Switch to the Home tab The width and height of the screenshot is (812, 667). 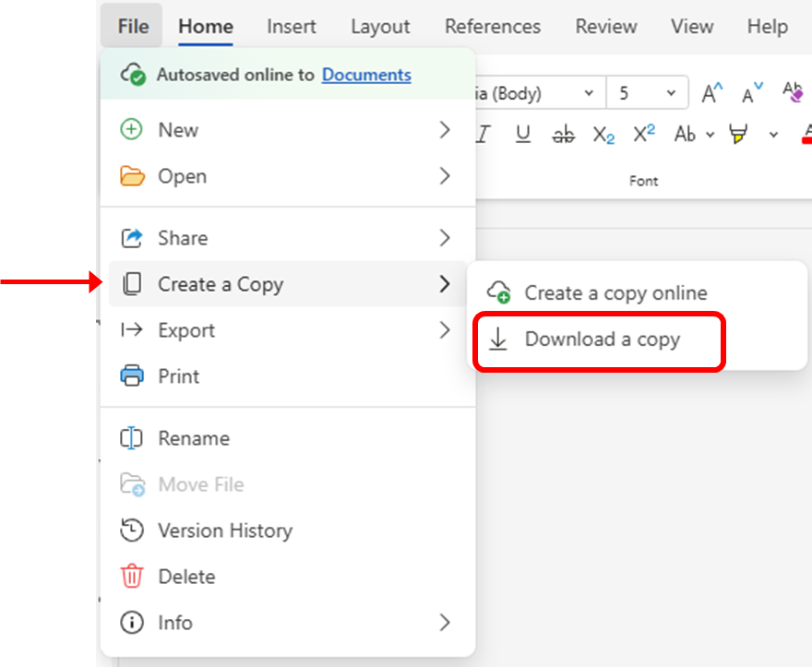(206, 26)
